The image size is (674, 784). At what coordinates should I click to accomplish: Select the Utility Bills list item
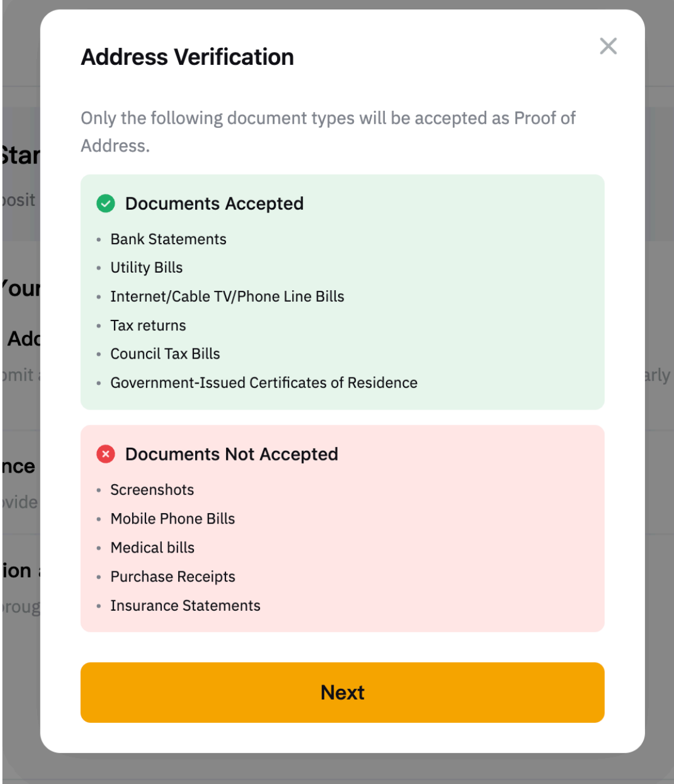pos(146,268)
